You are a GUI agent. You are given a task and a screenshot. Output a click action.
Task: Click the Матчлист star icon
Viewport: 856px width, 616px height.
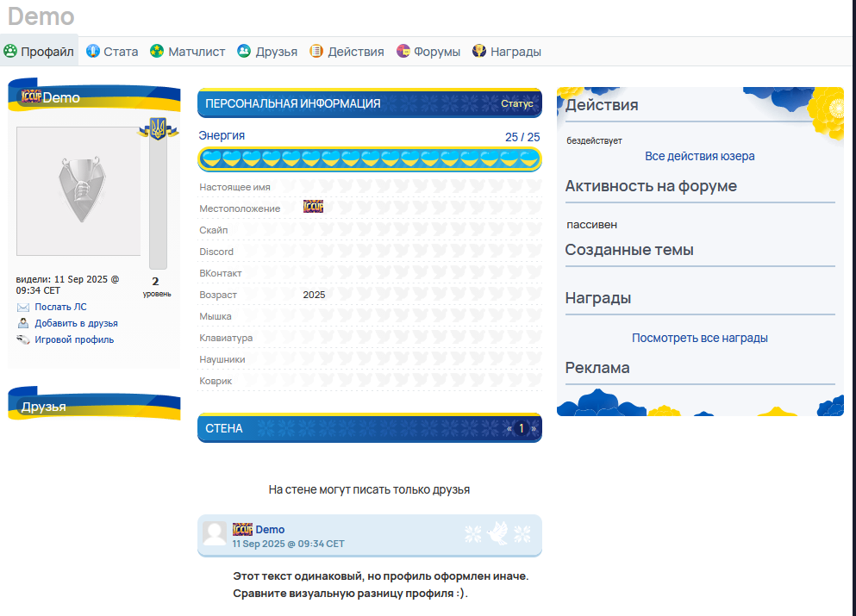(157, 52)
